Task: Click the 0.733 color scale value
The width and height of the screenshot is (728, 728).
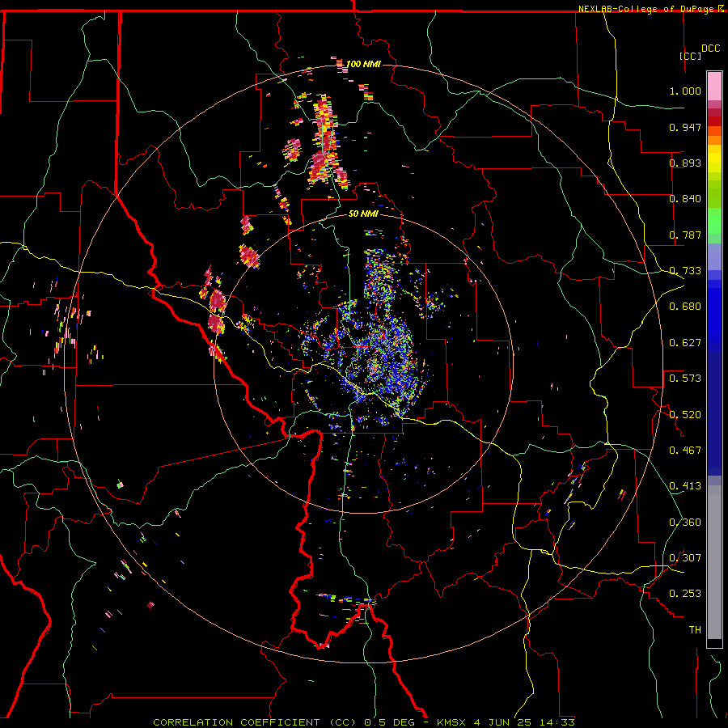Action: tap(685, 271)
